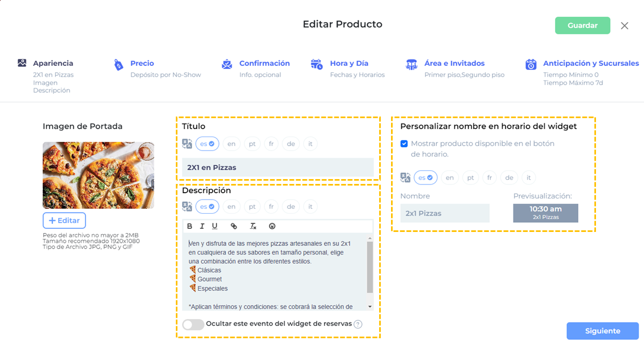Screen dimensions: 644x349
Task: Click the Nombre field with 2x1 Pizzas
Action: click(445, 214)
